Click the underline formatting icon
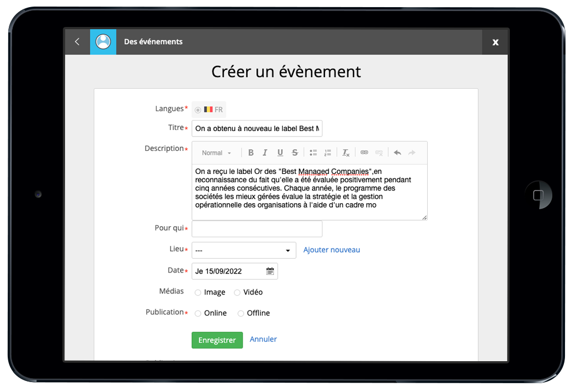The height and width of the screenshot is (392, 576). click(x=280, y=153)
